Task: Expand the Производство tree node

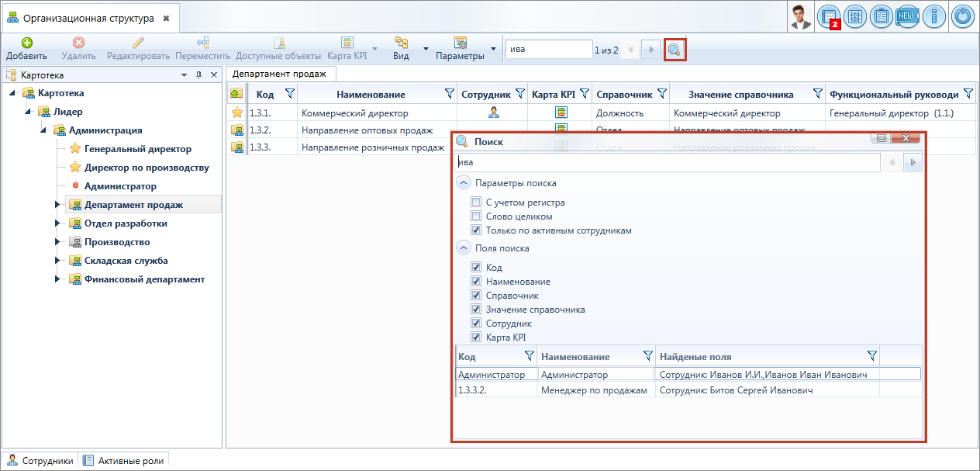Action: [57, 242]
